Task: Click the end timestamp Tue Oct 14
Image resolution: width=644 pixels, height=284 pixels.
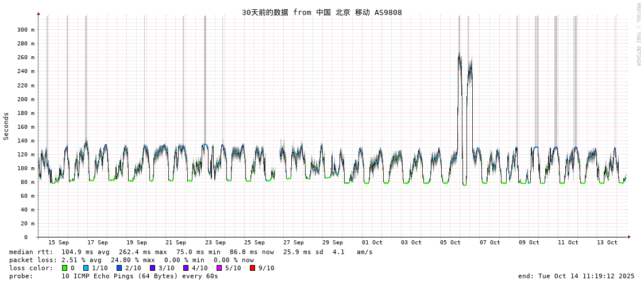Action: click(x=576, y=276)
